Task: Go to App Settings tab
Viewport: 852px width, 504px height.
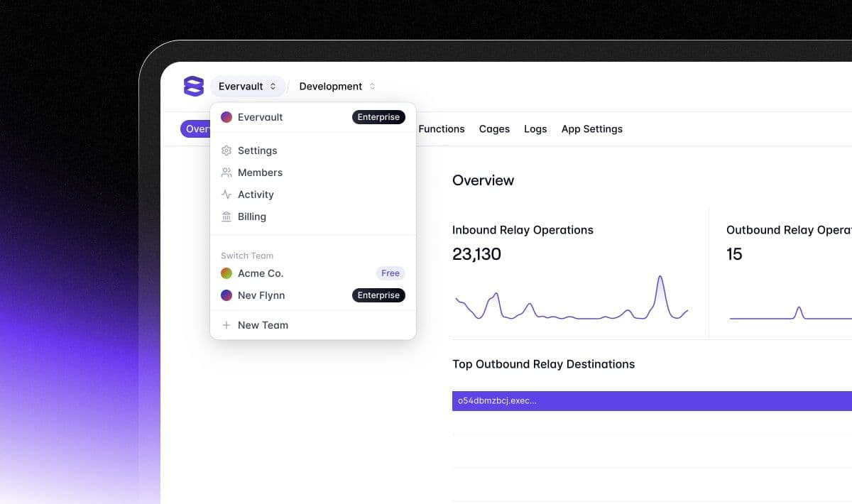Action: (591, 129)
